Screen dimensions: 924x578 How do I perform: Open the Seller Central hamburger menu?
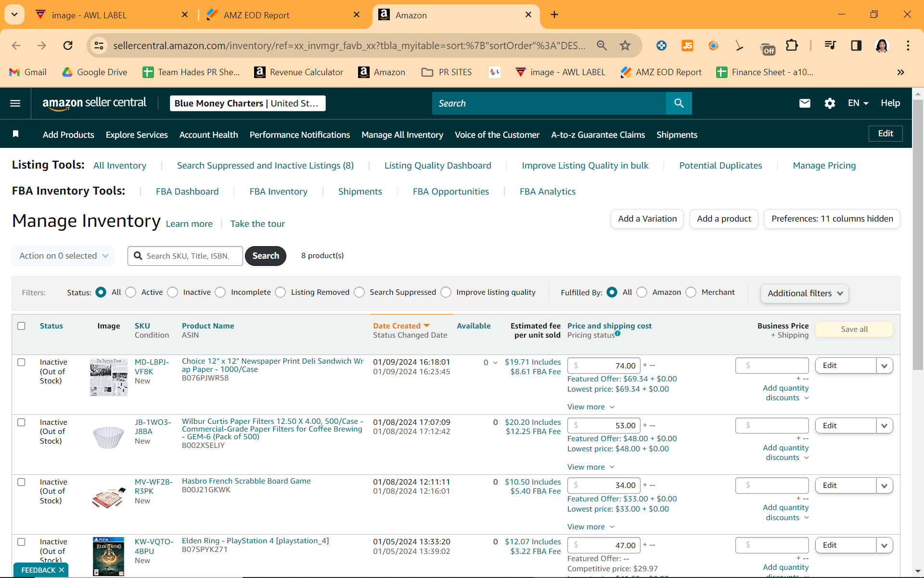[x=15, y=103]
